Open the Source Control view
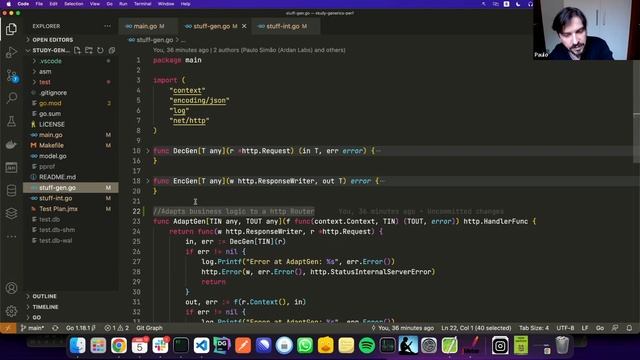The width and height of the screenshot is (640, 360). point(11,76)
